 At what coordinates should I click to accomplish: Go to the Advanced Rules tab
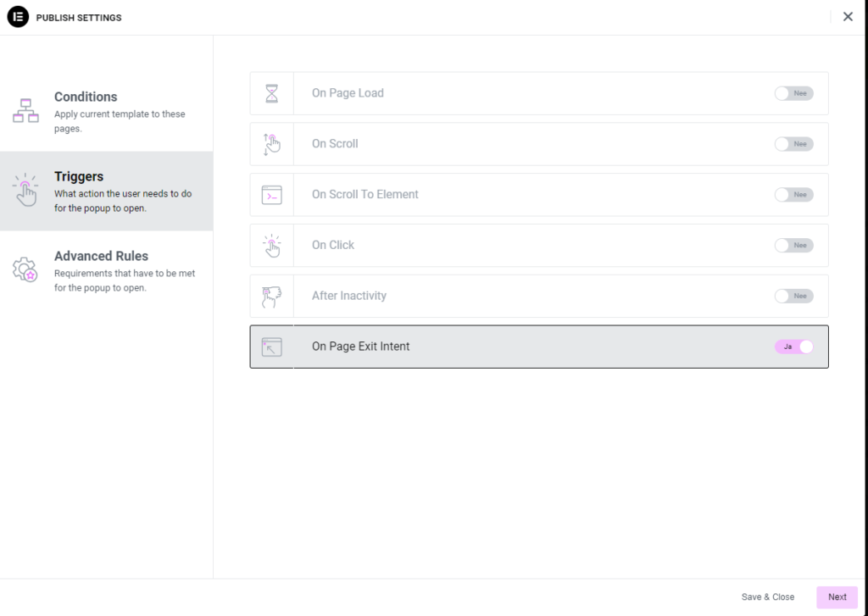(106, 270)
